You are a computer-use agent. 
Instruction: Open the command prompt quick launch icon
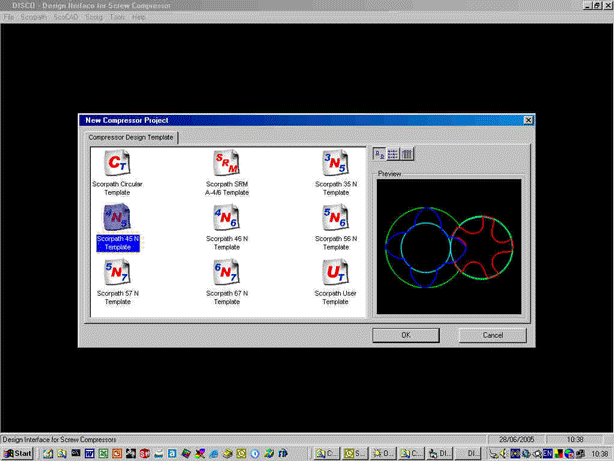pos(76,454)
